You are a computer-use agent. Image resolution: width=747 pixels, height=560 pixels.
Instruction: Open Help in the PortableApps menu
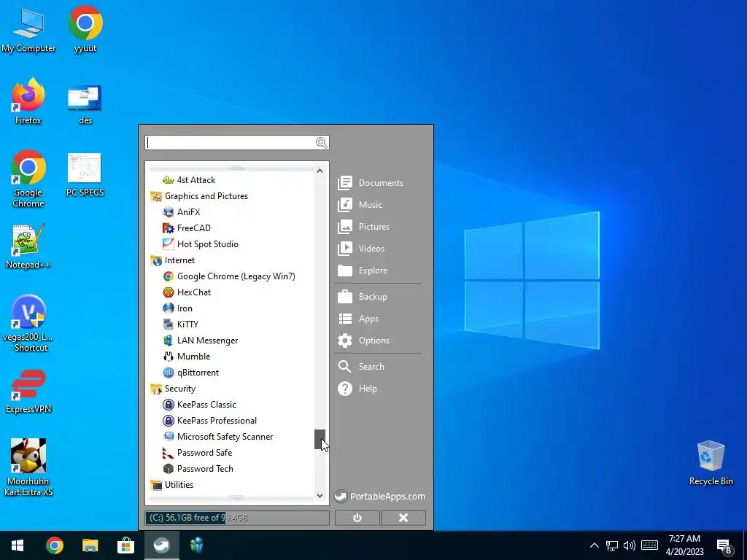coord(357,389)
